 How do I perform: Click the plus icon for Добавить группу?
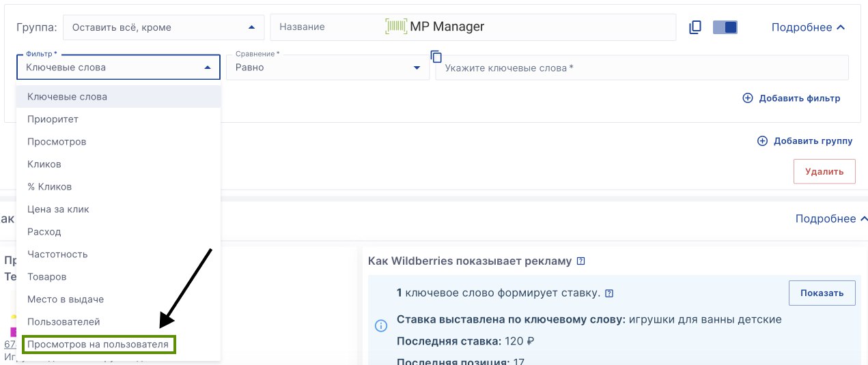tap(762, 141)
